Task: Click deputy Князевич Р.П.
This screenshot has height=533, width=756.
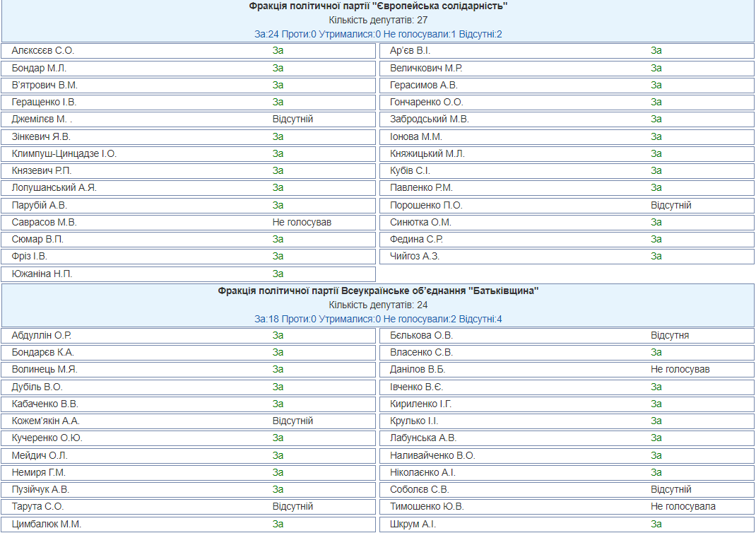Action: point(42,170)
